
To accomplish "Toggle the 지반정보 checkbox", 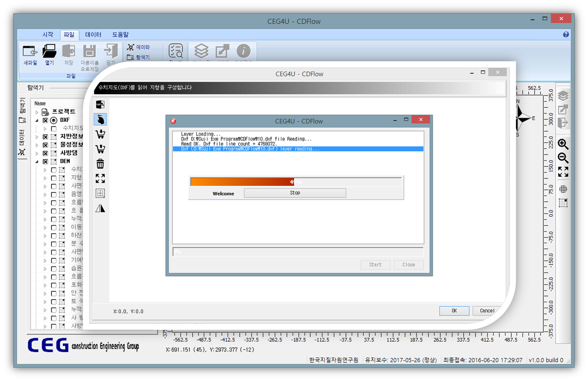I will (45, 137).
